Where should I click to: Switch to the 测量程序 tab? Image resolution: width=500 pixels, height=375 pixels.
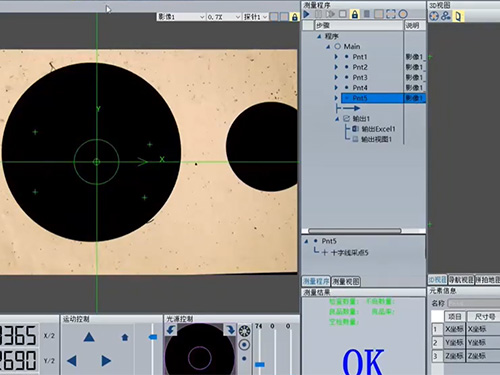[x=316, y=281]
